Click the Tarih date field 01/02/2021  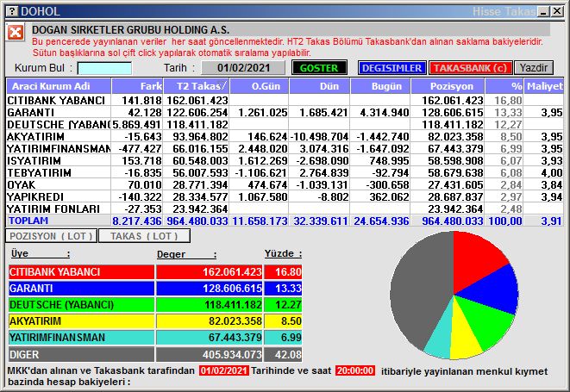tap(243, 68)
